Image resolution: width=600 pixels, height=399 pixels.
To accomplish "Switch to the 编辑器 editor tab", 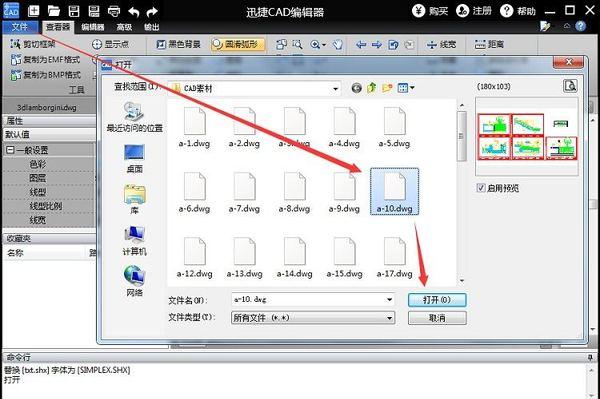I will point(93,27).
